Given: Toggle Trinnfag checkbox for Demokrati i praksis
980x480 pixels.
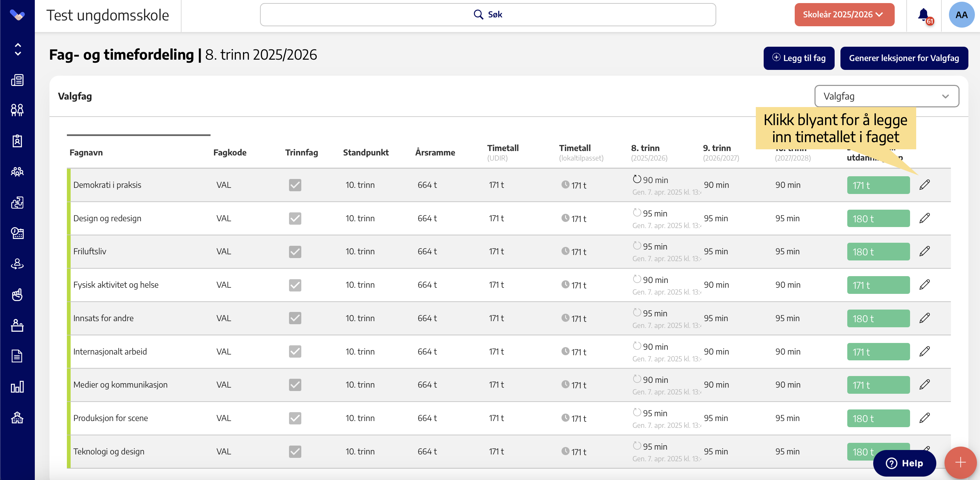Looking at the screenshot, I should click(295, 185).
